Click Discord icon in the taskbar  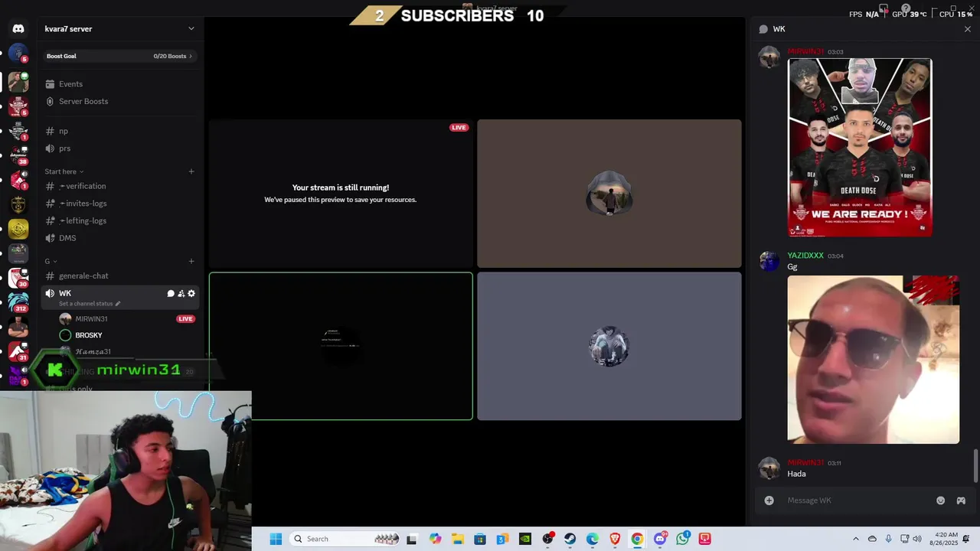660,539
